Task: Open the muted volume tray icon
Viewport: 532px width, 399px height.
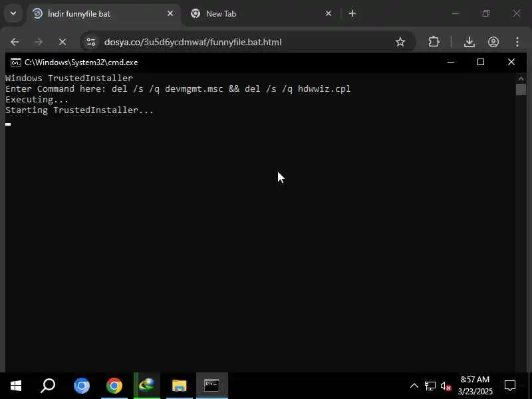Action: point(446,386)
